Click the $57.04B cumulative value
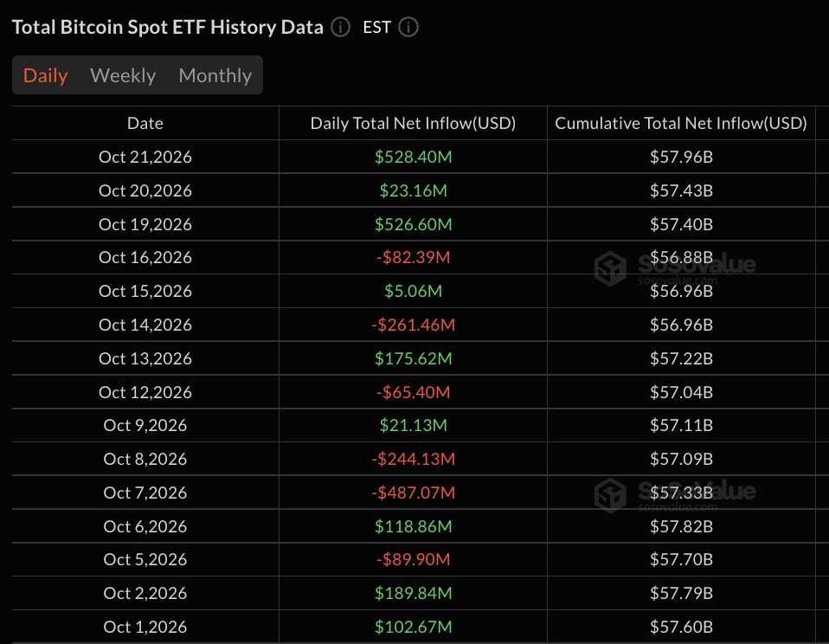 click(x=682, y=392)
